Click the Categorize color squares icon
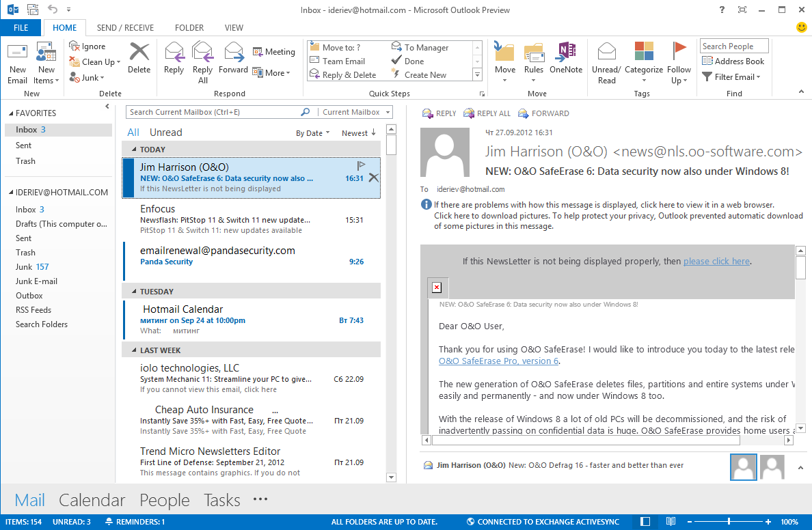Image resolution: width=812 pixels, height=530 pixels. 644,51
